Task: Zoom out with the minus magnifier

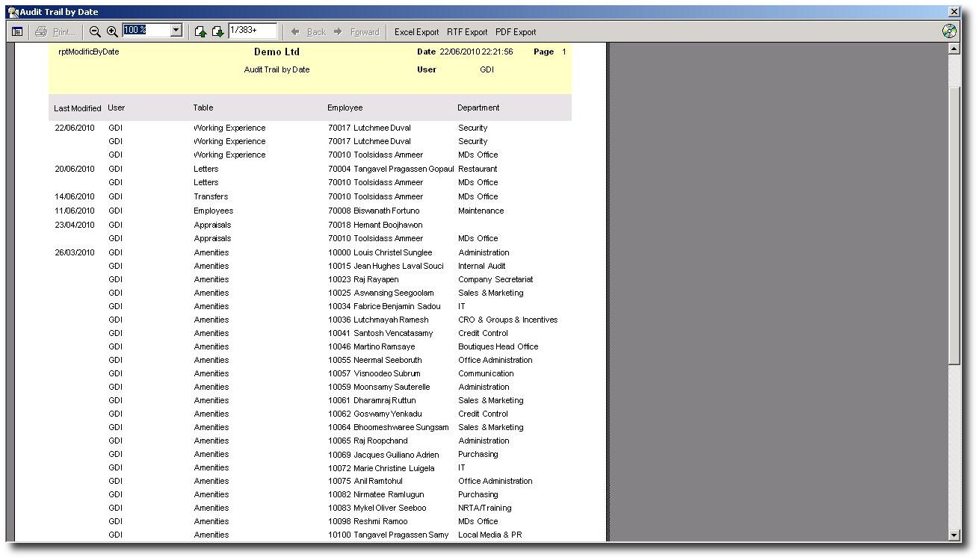Action: (95, 31)
